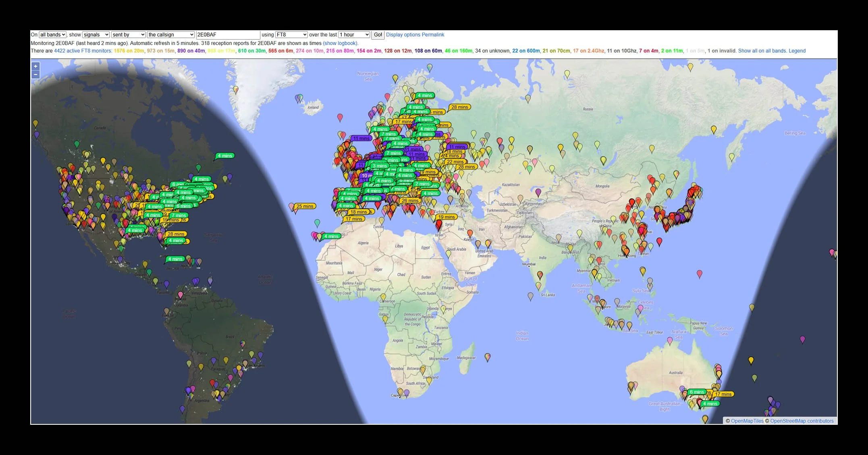Select the green '4 mins' marker over Newfoundland
This screenshot has height=455, width=868.
tap(225, 156)
